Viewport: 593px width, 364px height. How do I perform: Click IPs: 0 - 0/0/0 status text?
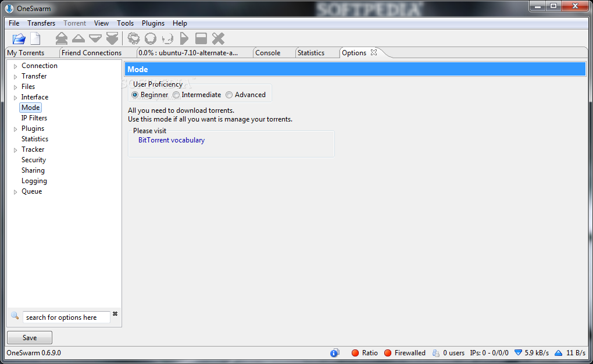(x=489, y=353)
